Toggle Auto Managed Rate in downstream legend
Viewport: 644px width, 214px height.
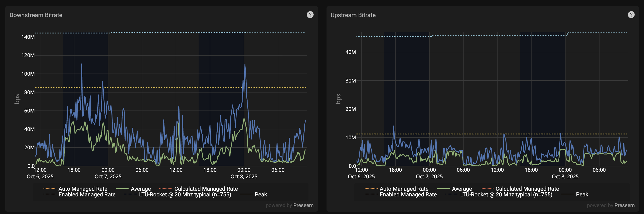(x=83, y=189)
